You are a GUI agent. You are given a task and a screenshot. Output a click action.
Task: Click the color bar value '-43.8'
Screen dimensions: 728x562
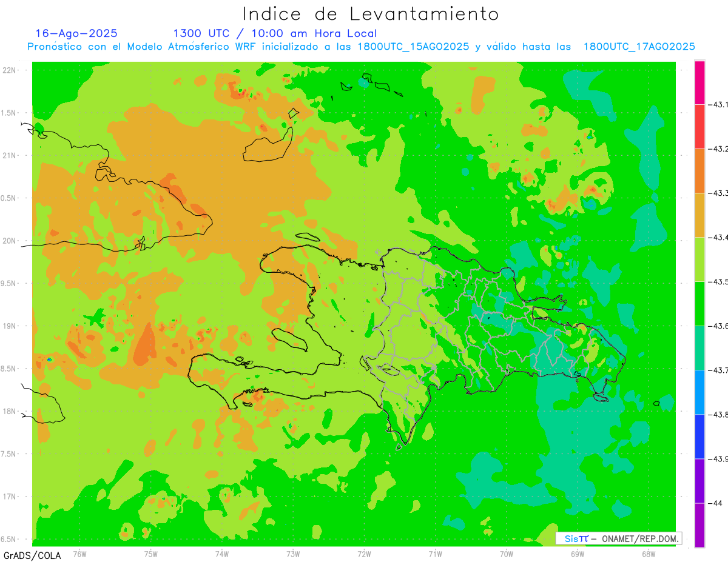point(717,415)
